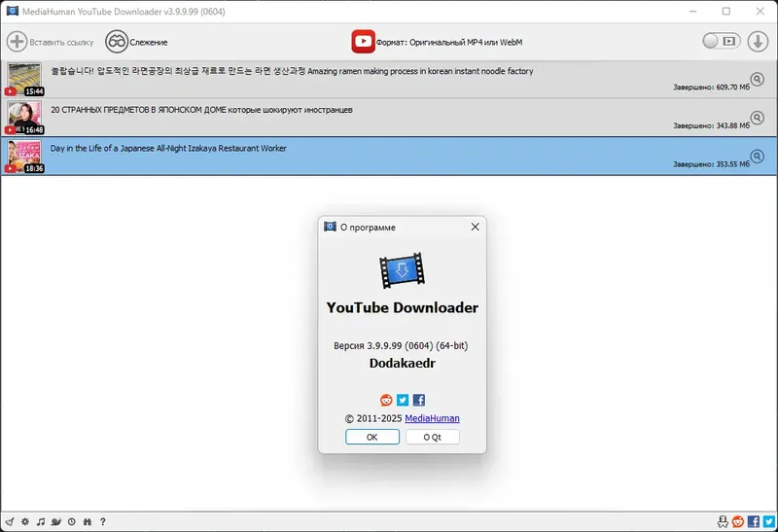This screenshot has width=778, height=532.
Task: Click the small binoculars icon in status bar
Action: click(x=88, y=521)
